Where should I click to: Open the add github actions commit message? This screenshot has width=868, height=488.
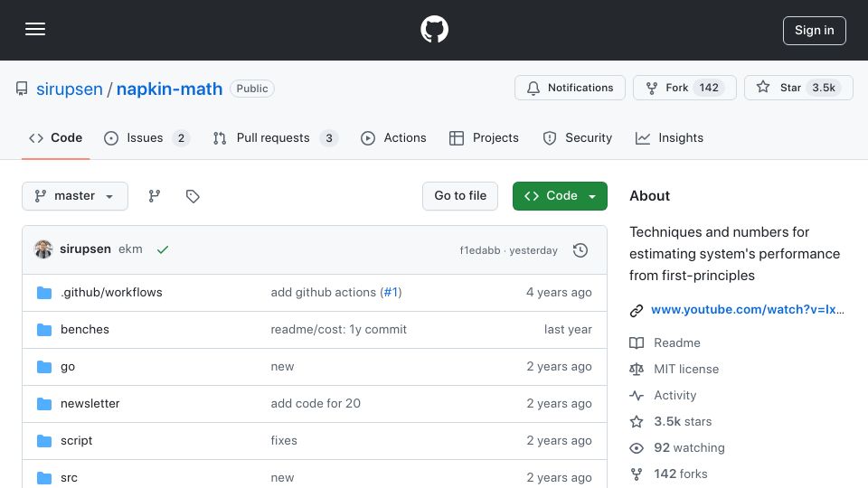(324, 292)
